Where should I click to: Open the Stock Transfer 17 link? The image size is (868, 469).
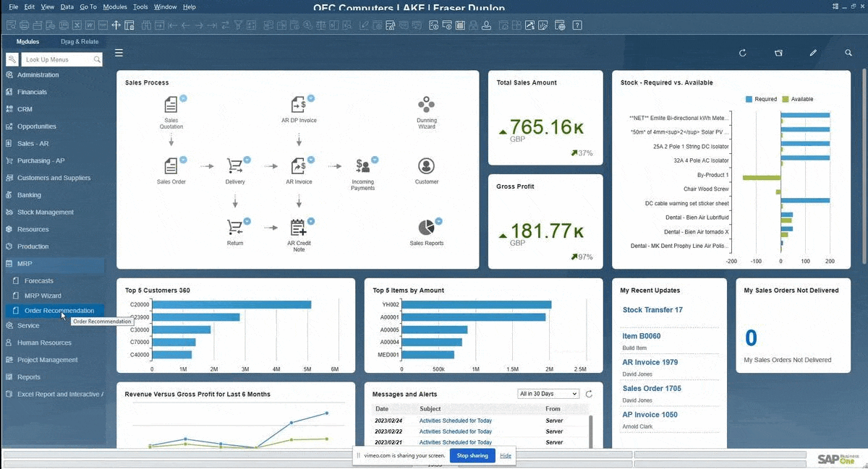coord(652,310)
